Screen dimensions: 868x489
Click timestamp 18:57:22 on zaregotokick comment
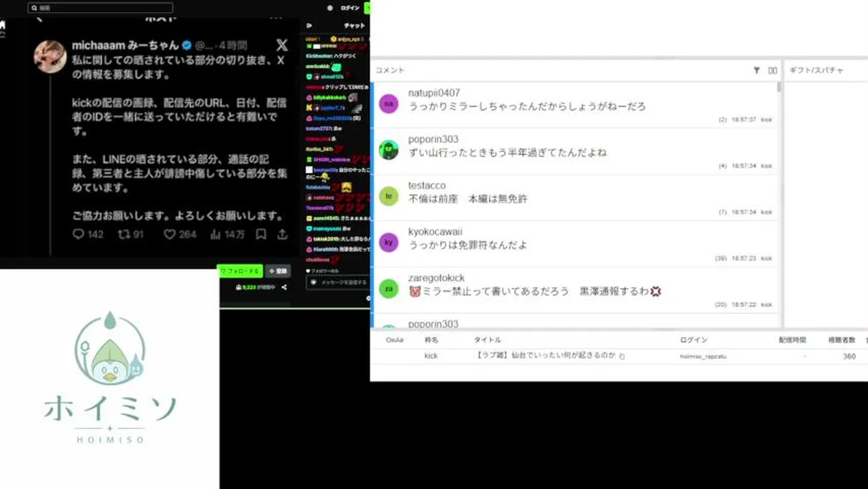[x=744, y=304]
